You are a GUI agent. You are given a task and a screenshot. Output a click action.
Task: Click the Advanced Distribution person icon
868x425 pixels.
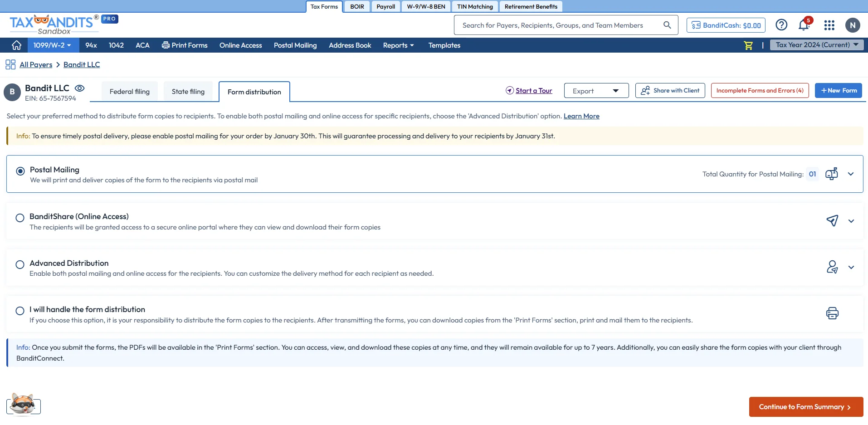[x=832, y=267]
